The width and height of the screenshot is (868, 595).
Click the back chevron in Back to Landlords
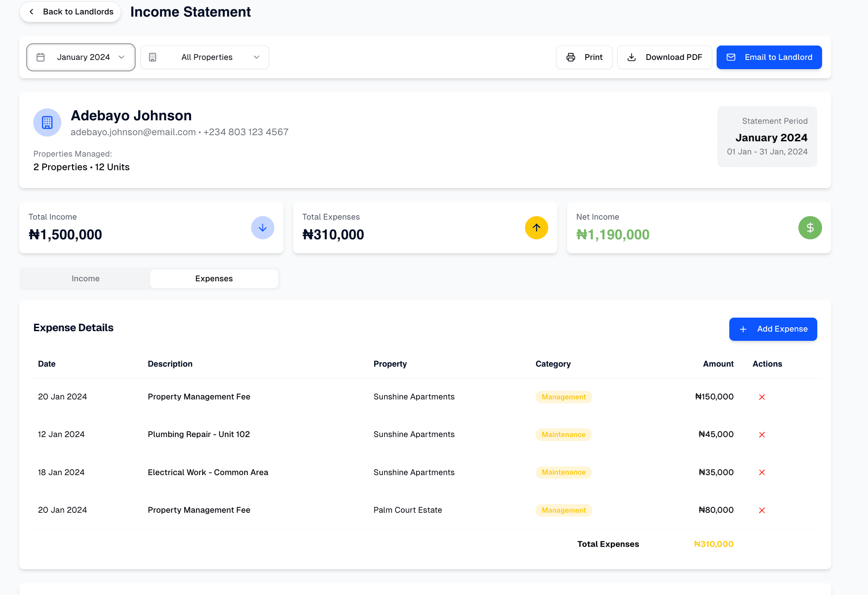coord(31,12)
